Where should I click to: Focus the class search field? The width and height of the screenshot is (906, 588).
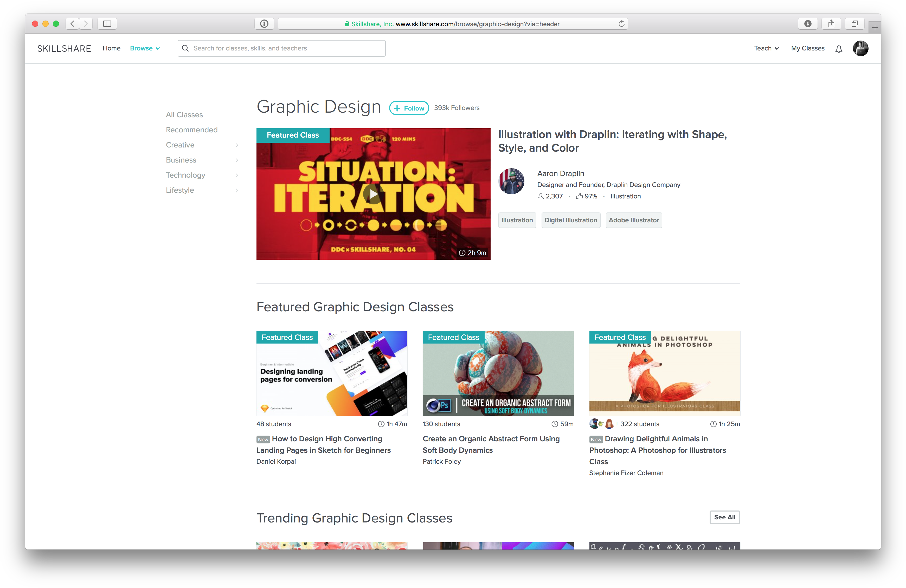pyautogui.click(x=281, y=48)
